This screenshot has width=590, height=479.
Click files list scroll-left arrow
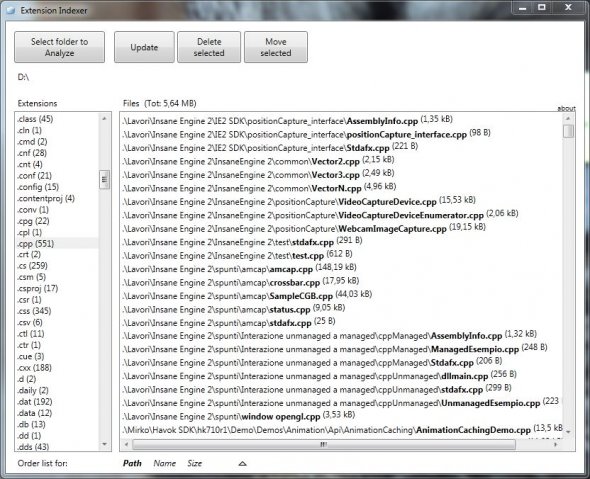tap(126, 444)
